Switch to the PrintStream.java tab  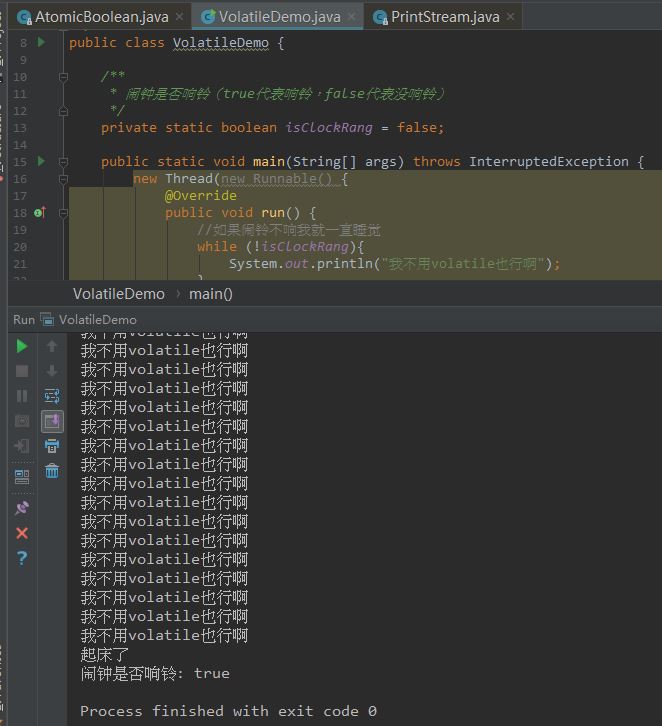[445, 17]
